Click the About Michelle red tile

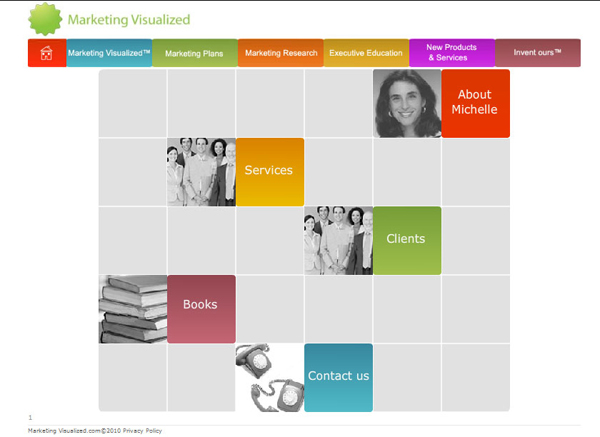coord(475,103)
